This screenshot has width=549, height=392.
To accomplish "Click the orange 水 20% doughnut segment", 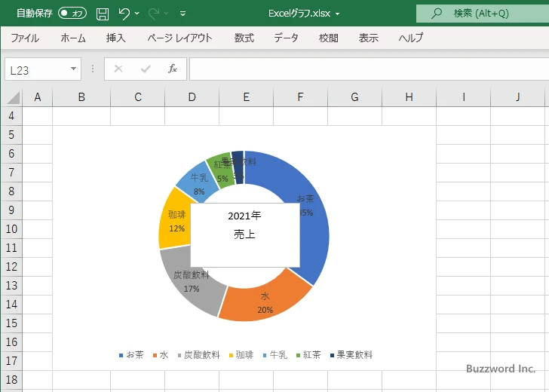I will [x=265, y=303].
